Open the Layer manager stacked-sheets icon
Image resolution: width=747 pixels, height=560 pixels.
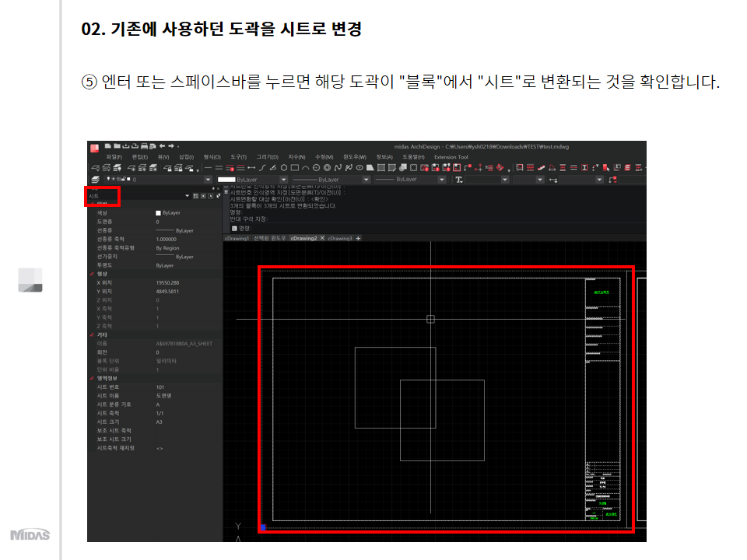coord(95,180)
